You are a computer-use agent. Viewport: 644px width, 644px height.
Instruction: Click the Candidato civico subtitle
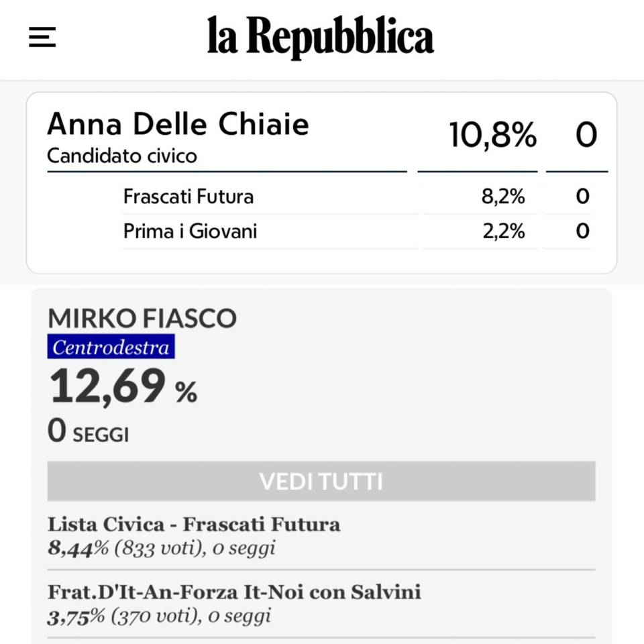click(122, 156)
